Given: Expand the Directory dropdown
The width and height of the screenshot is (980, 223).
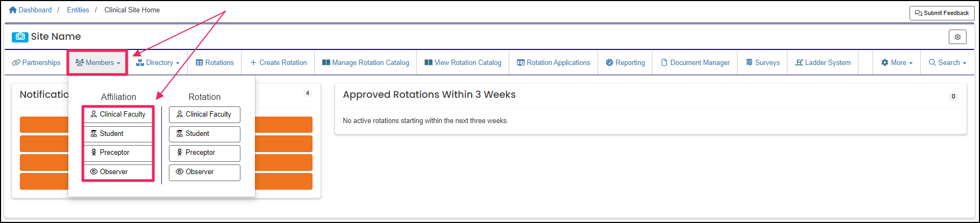Looking at the screenshot, I should coord(158,62).
